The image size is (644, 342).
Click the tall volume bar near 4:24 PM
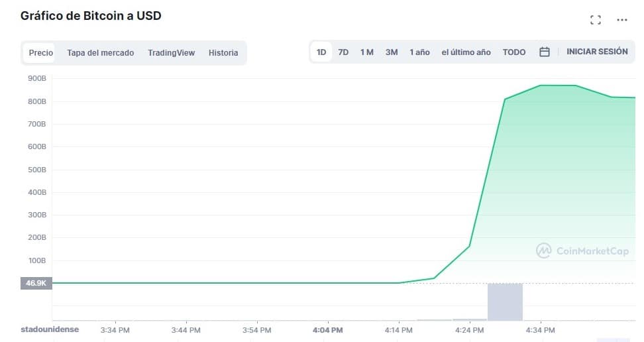(x=505, y=302)
